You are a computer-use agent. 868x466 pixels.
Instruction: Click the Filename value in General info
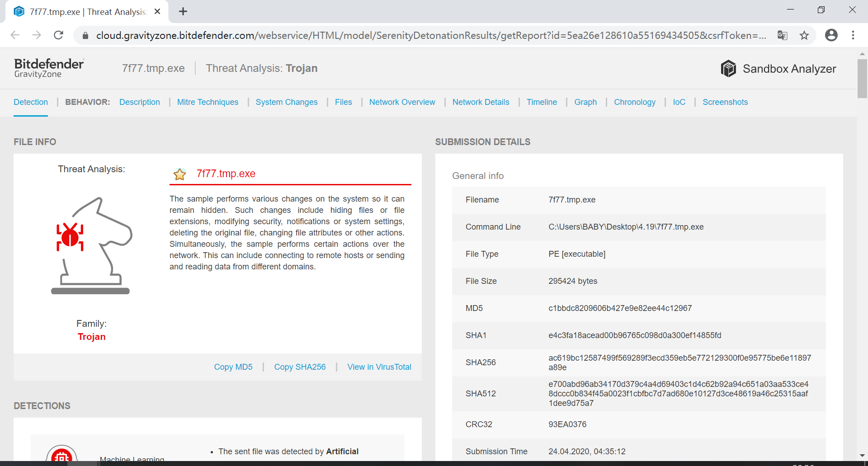tap(572, 200)
